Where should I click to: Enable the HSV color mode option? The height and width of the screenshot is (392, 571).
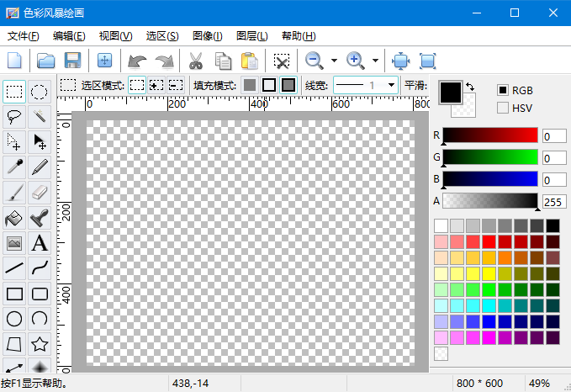[503, 108]
